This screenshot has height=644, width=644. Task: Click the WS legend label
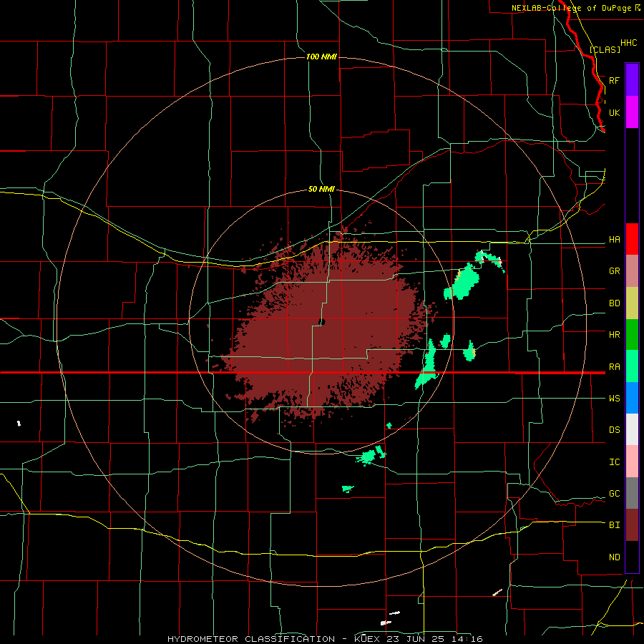614,398
